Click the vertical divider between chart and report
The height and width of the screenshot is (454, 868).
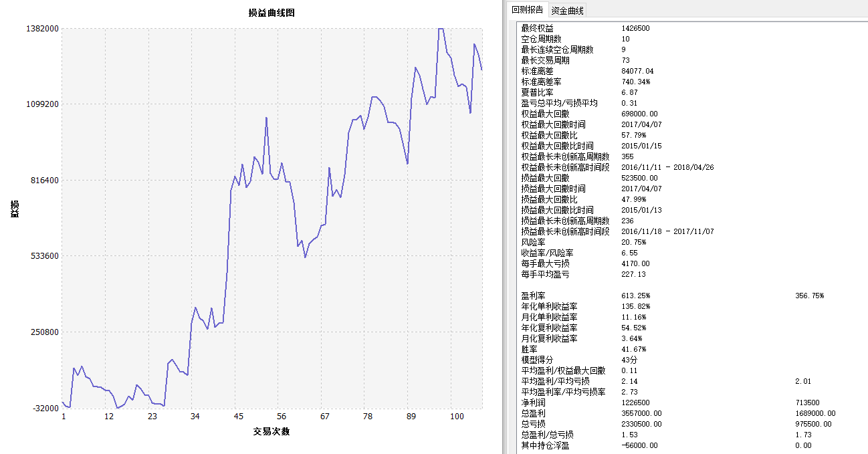[x=503, y=227]
